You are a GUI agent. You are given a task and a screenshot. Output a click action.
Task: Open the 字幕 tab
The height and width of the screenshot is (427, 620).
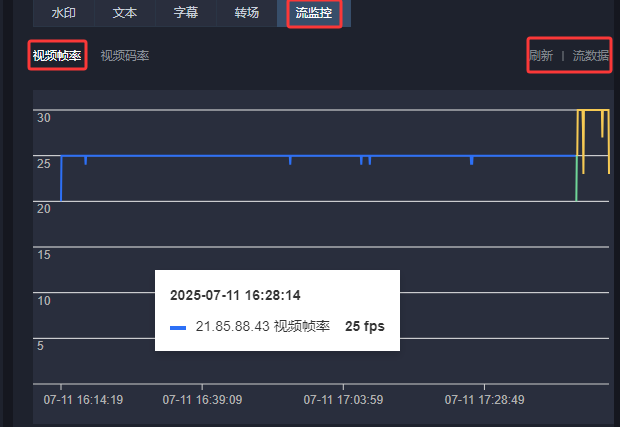coord(186,13)
